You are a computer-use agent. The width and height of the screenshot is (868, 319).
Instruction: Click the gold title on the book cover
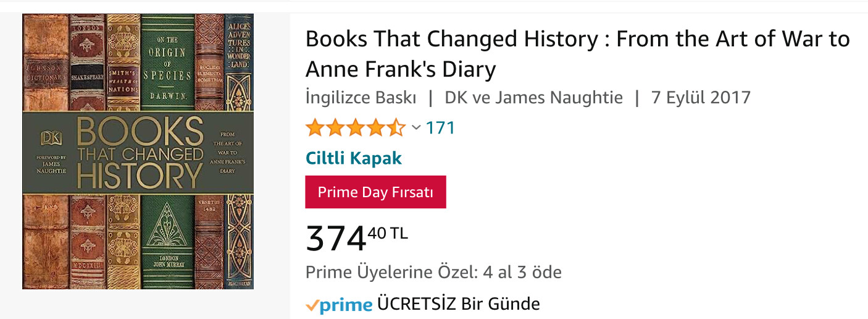[140, 153]
